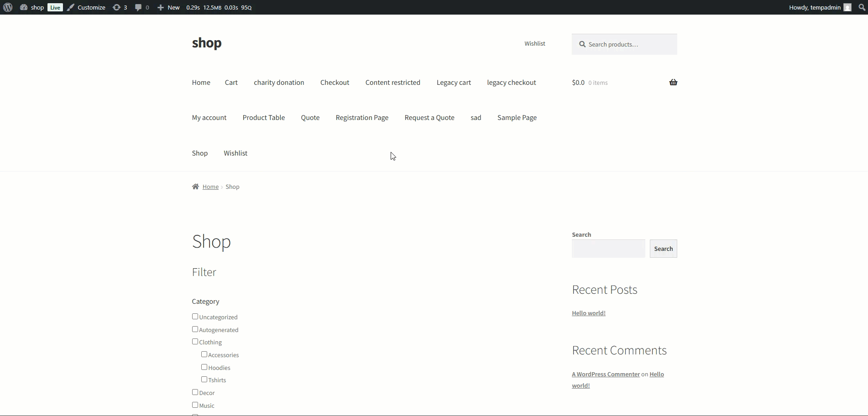The image size is (868, 416).
Task: Expand the Howdy, tempadmin account menu
Action: click(814, 7)
